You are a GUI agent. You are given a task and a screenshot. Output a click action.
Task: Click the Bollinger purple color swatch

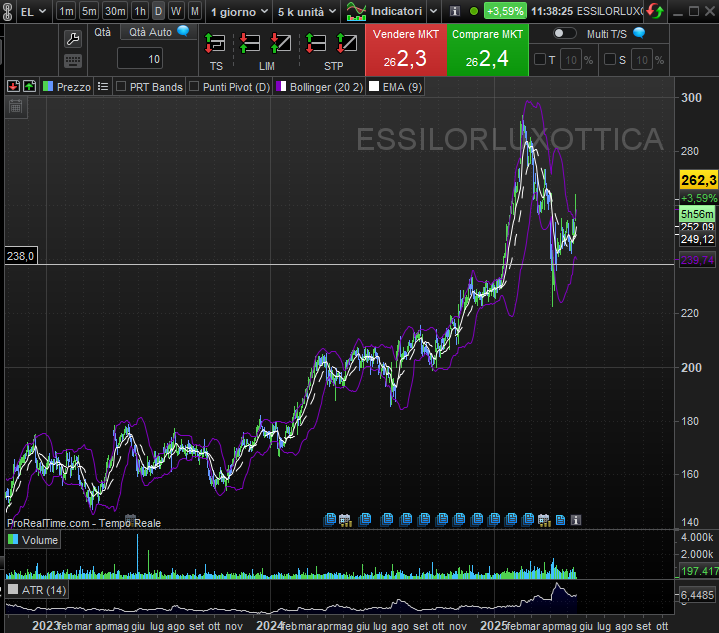click(x=281, y=86)
